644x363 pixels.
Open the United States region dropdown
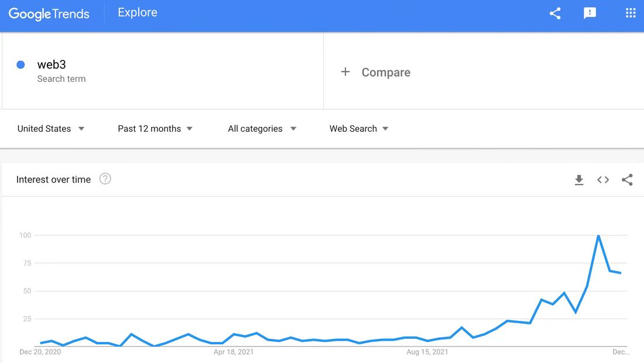click(x=51, y=129)
